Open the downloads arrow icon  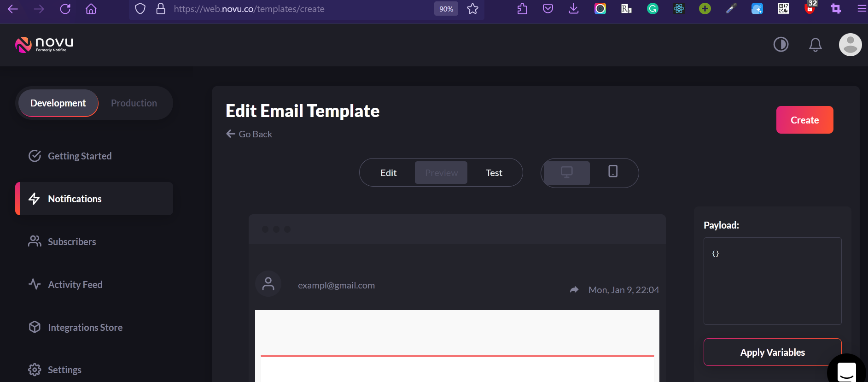tap(574, 9)
